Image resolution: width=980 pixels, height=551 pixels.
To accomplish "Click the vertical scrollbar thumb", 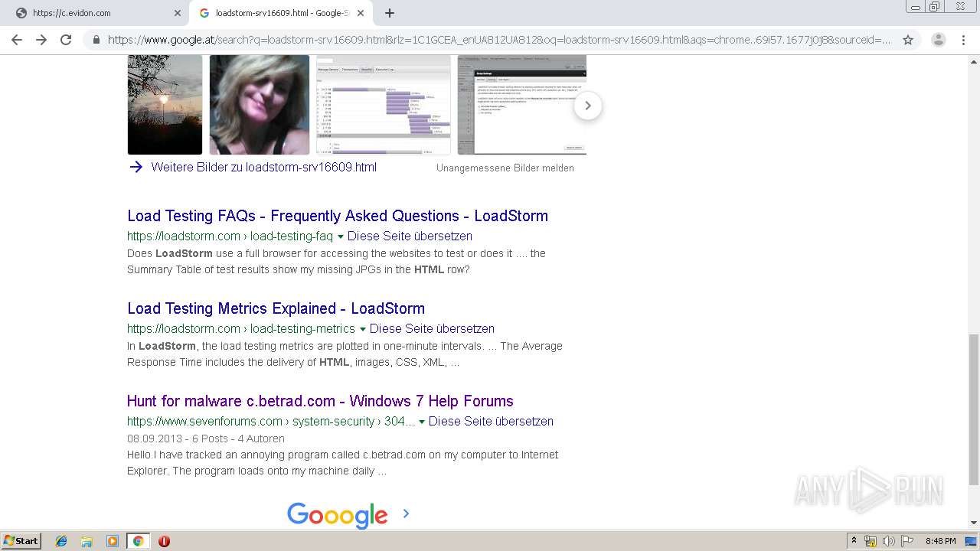I will (973, 409).
